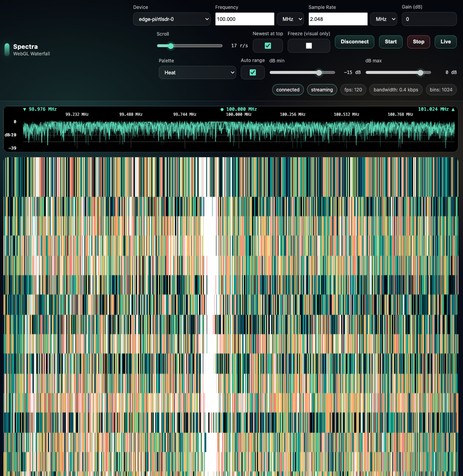Viewport: 463px width, 476px height.
Task: Click the Scroll speed slider handle
Action: coord(171,46)
